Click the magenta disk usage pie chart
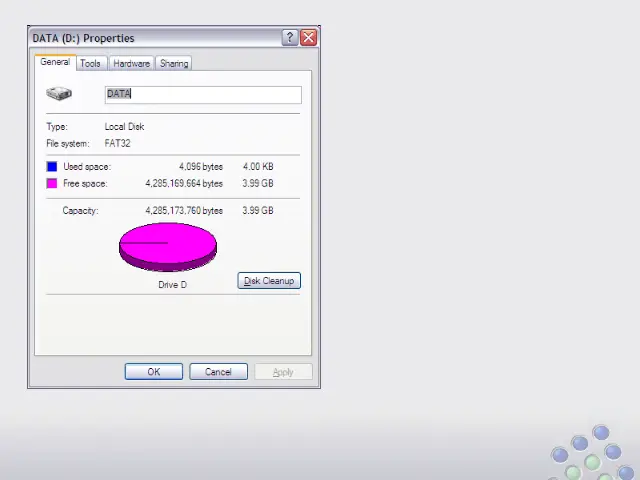 tap(168, 246)
